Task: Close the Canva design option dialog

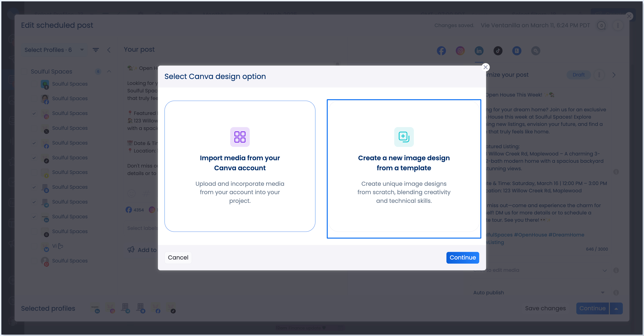Action: (485, 67)
